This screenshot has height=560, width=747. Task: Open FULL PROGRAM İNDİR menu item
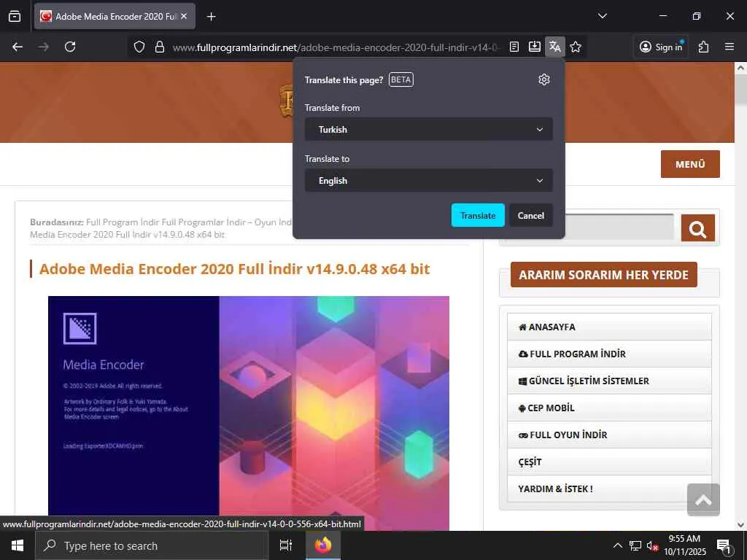coord(609,354)
